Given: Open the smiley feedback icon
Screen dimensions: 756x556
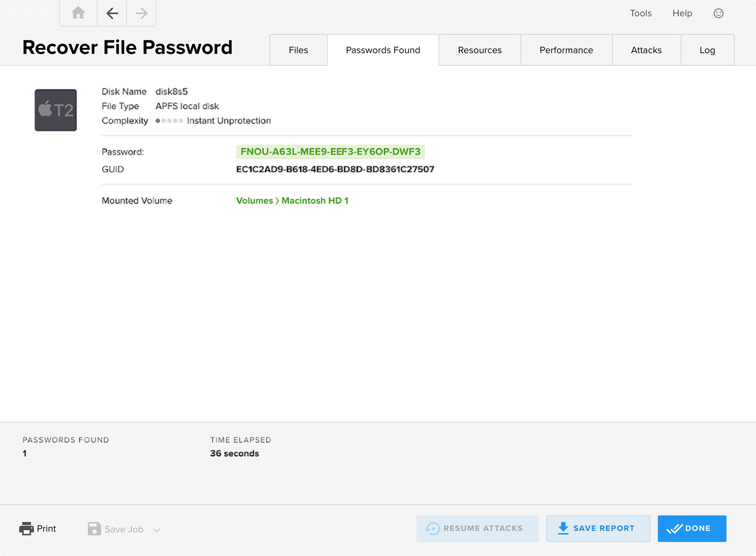Looking at the screenshot, I should [719, 13].
